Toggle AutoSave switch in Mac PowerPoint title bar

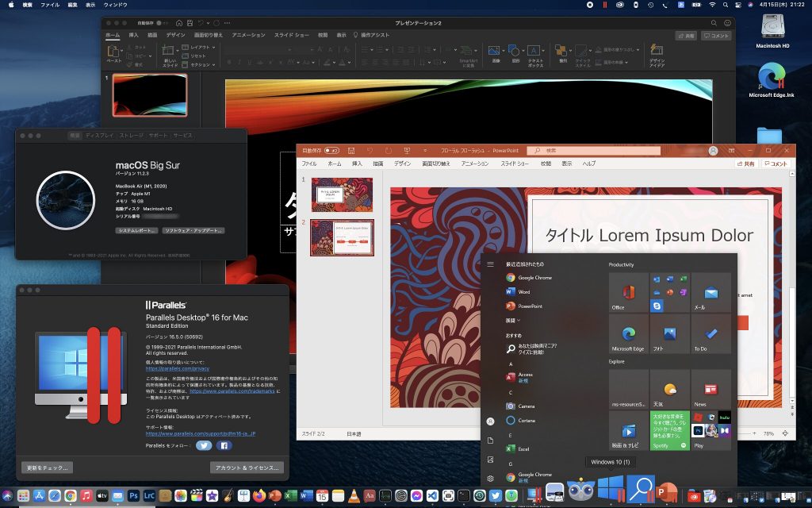point(163,23)
